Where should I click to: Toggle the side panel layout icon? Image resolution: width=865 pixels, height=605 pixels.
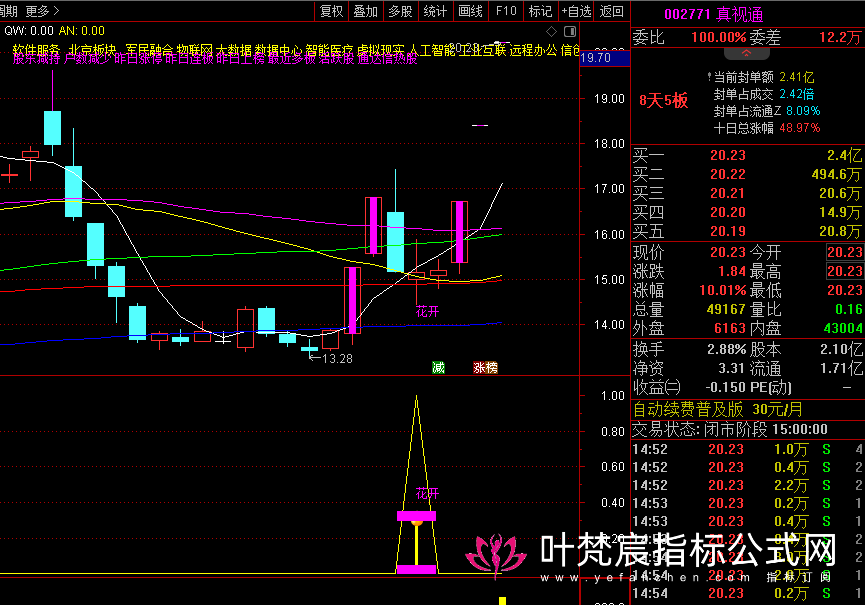pyautogui.click(x=570, y=31)
